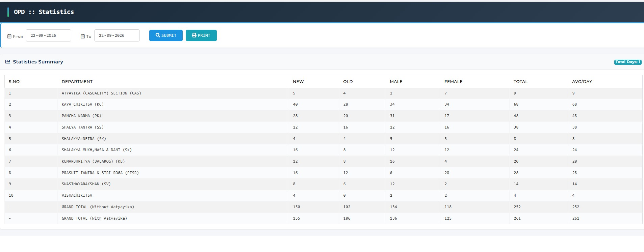
Task: Click Total 38 for Shalya Tantra
Action: [516, 127]
